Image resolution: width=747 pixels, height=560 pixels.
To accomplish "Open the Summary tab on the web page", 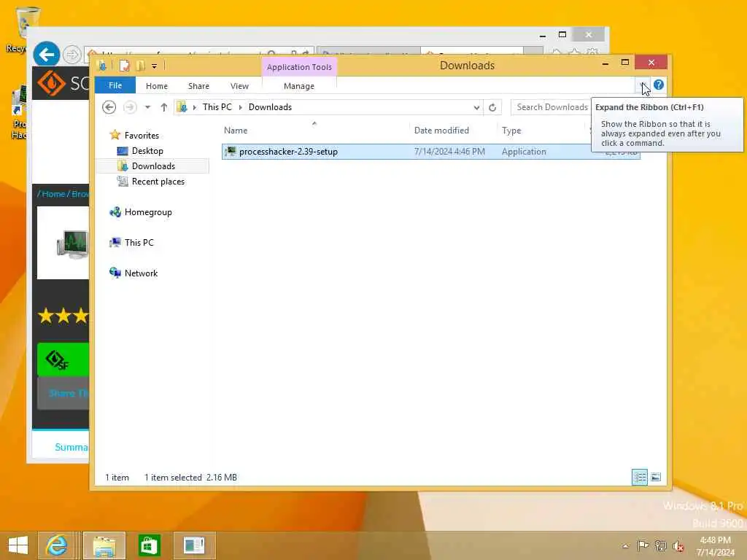I will [71, 447].
